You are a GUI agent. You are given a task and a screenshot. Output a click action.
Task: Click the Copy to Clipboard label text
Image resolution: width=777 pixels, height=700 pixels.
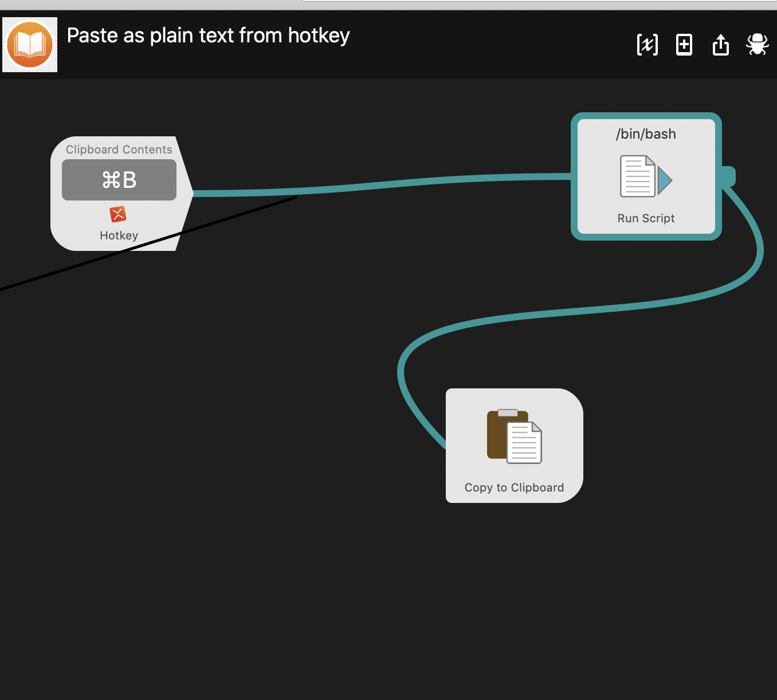tap(514, 487)
